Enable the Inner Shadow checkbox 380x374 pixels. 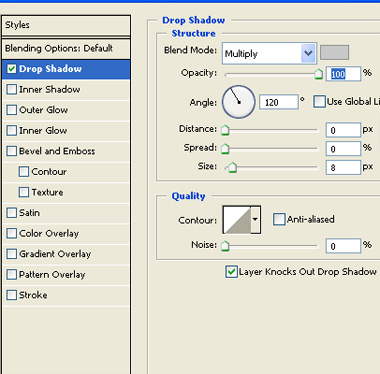12,89
